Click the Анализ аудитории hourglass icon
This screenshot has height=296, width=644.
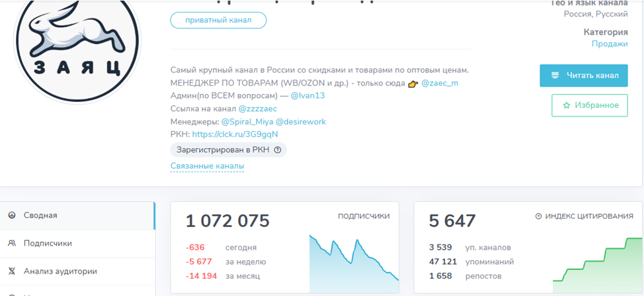click(11, 271)
